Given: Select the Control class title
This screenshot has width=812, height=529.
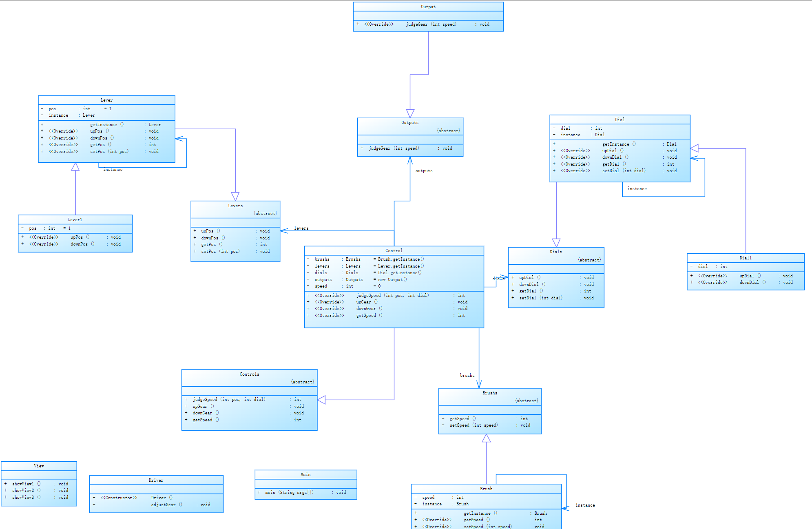Looking at the screenshot, I should 394,250.
